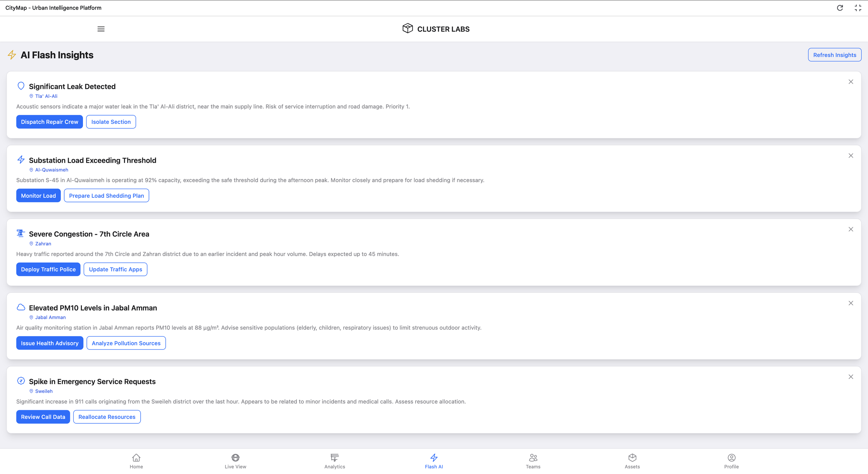Click the Refresh Insights button
The height and width of the screenshot is (474, 868).
(x=835, y=54)
